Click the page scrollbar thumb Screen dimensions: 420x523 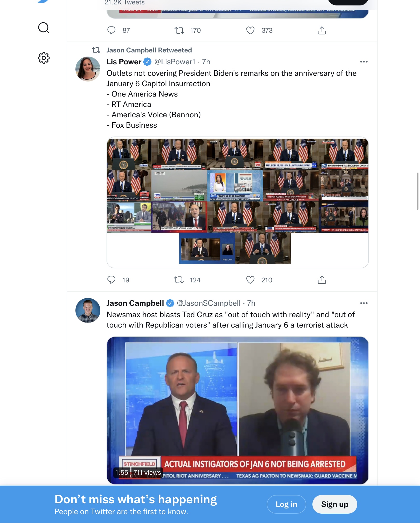point(417,191)
